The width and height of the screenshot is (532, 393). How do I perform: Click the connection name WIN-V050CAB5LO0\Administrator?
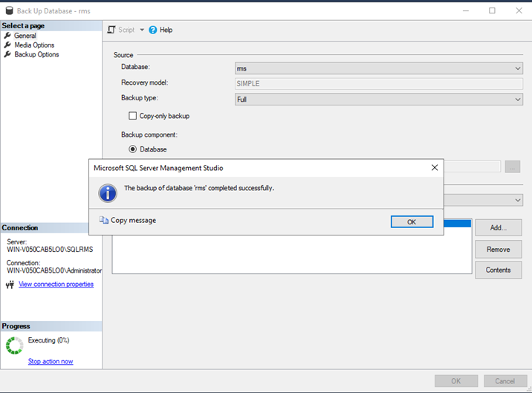(x=54, y=270)
